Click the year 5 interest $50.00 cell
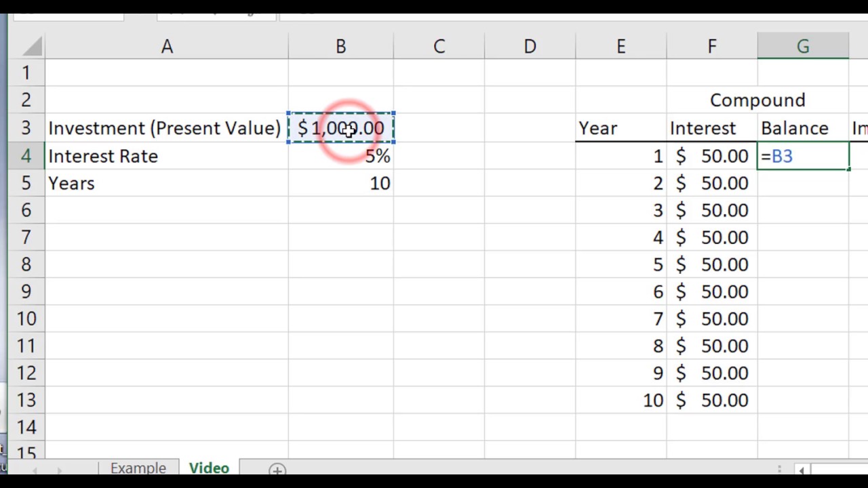 click(711, 264)
